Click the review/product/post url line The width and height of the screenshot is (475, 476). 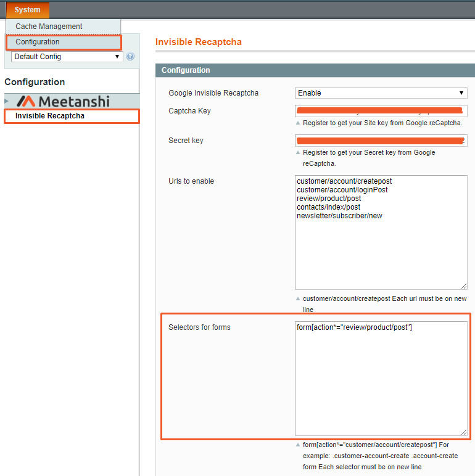pos(329,199)
